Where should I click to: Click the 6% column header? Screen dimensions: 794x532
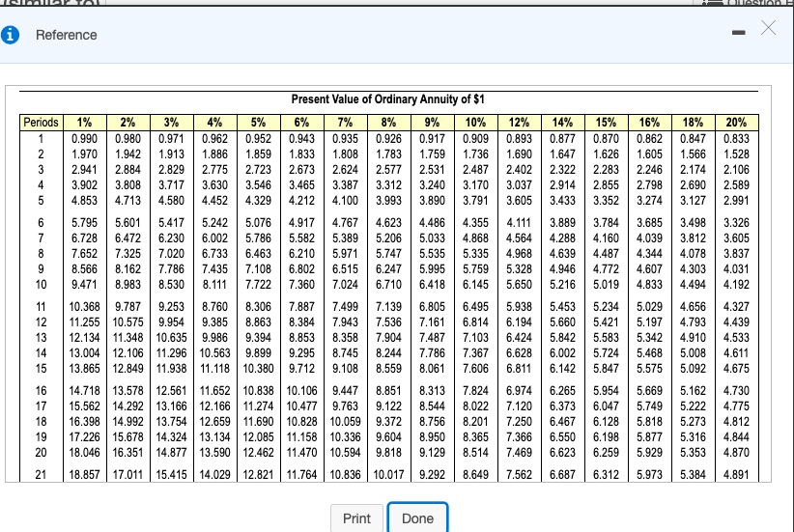tap(301, 123)
